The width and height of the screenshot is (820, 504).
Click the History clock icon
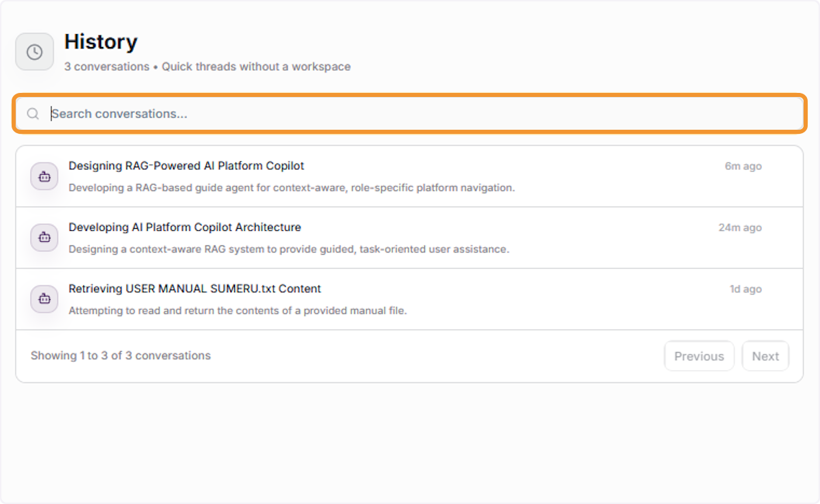click(34, 52)
